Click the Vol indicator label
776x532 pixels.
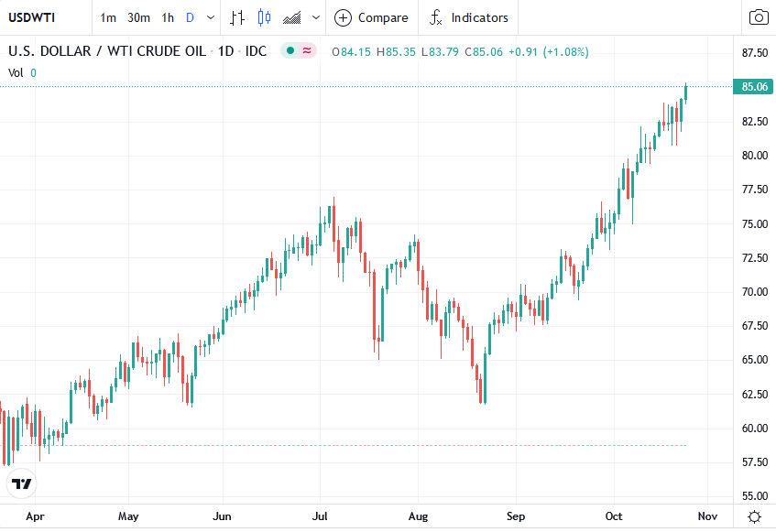[16, 72]
